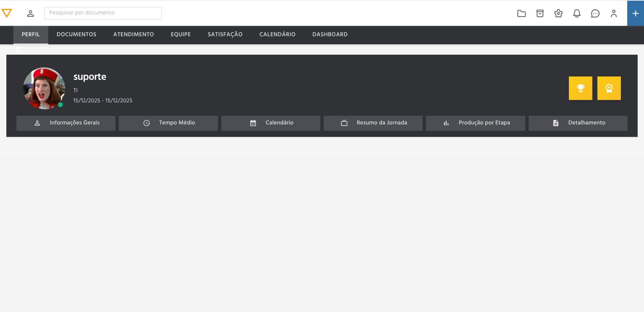Select the Tempo Médio section
The width and height of the screenshot is (644, 312).
coord(168,123)
